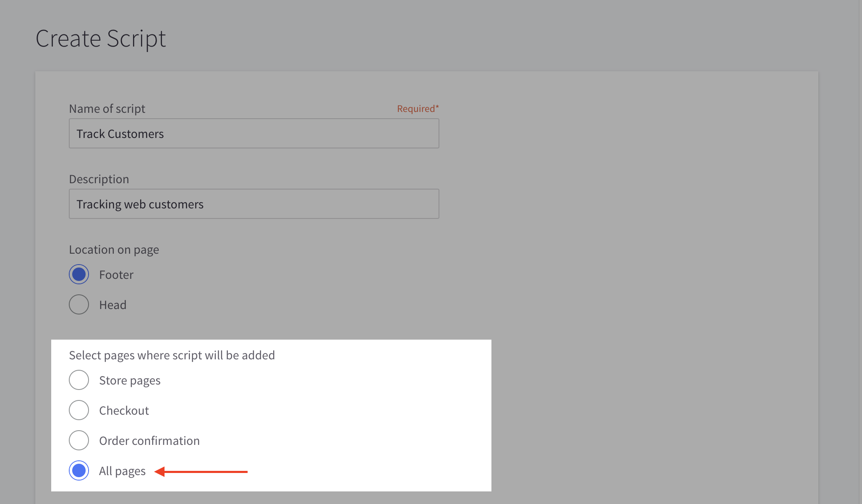Click the Head label text
The width and height of the screenshot is (862, 504).
tap(112, 305)
